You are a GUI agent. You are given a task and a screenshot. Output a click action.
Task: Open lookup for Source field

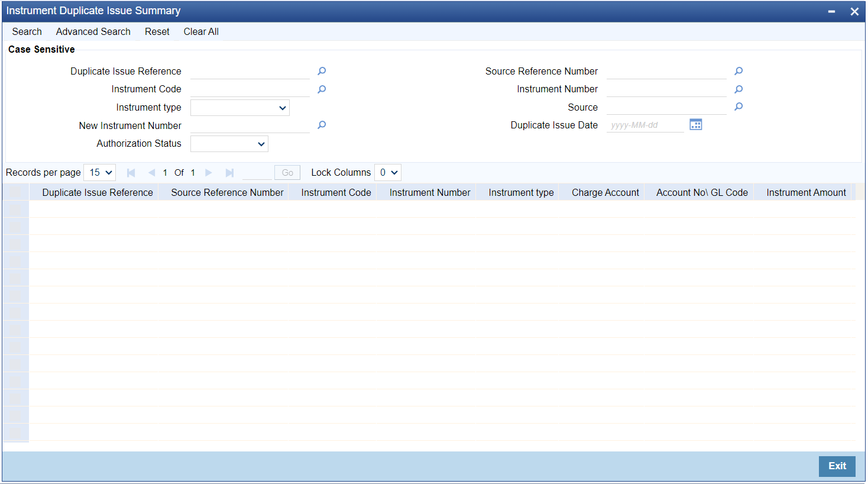(739, 107)
